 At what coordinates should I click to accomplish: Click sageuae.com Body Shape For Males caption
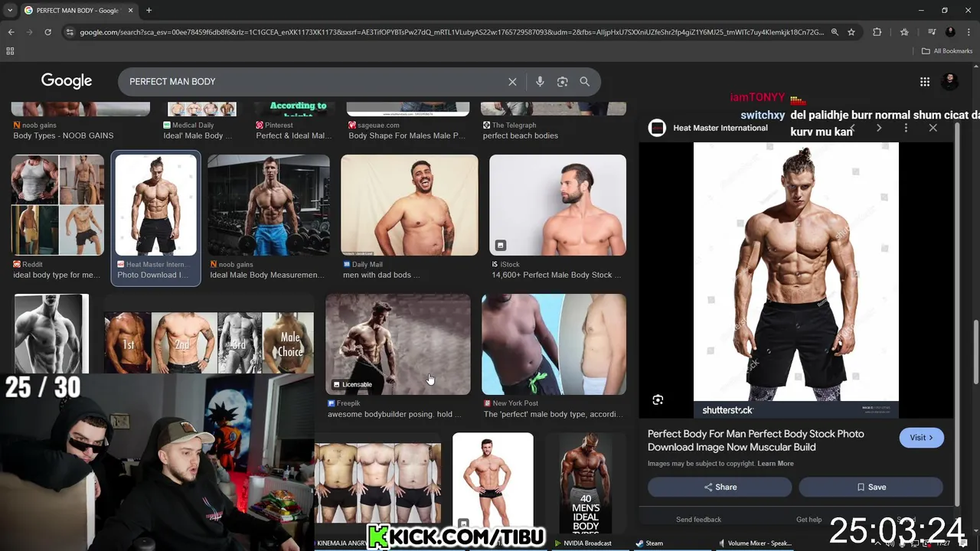coord(407,135)
